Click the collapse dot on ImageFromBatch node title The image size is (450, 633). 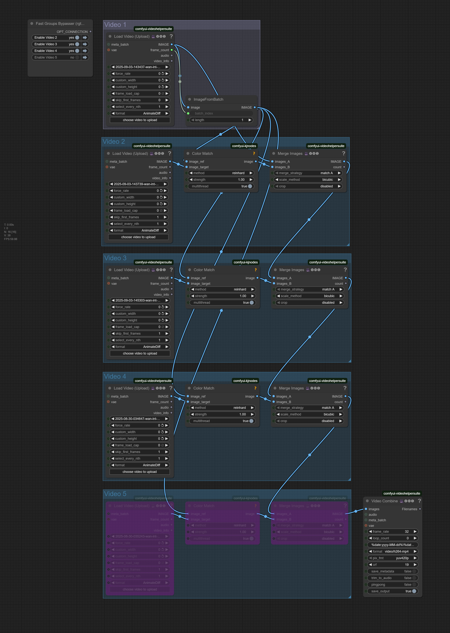[x=189, y=99]
